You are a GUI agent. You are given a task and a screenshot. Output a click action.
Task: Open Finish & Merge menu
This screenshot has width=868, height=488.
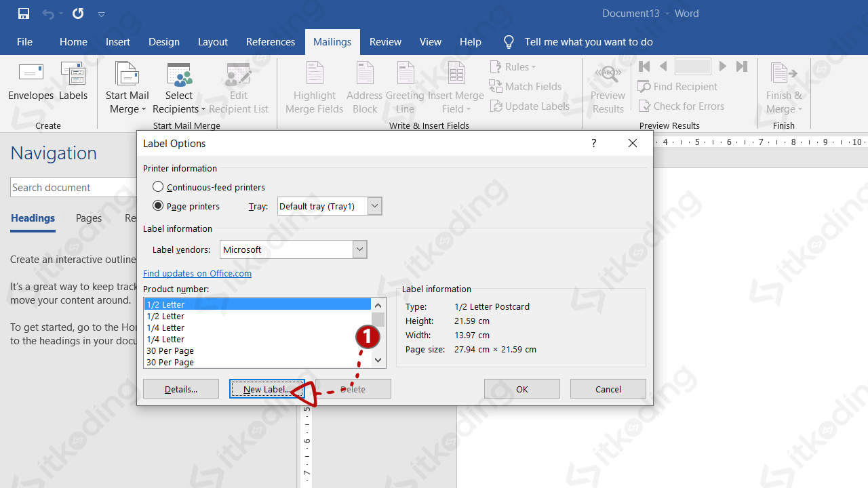click(784, 89)
